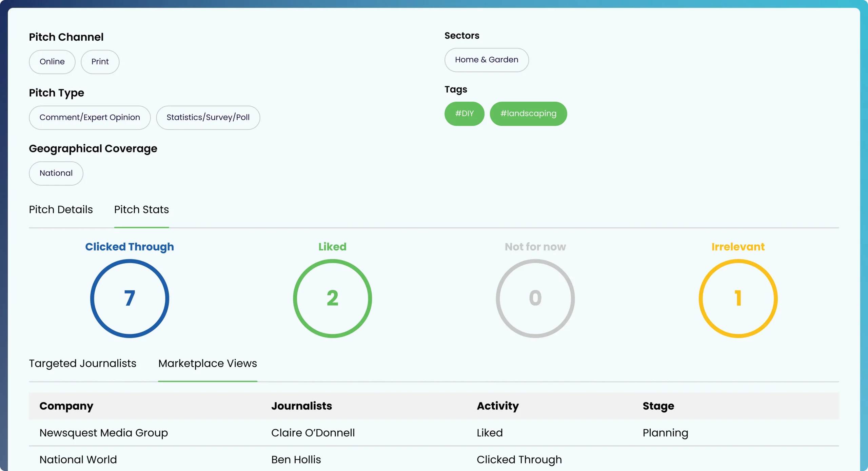The width and height of the screenshot is (868, 471).
Task: Click journalist Ben Hollis in the table
Action: 296,459
